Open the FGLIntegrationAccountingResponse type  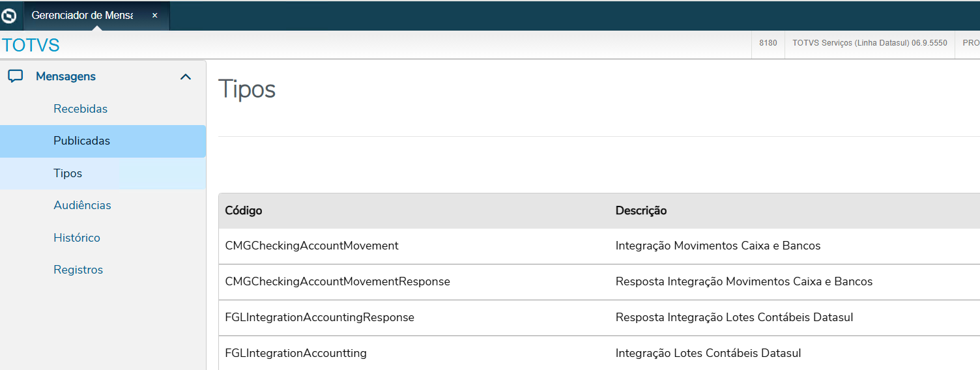[x=319, y=317]
